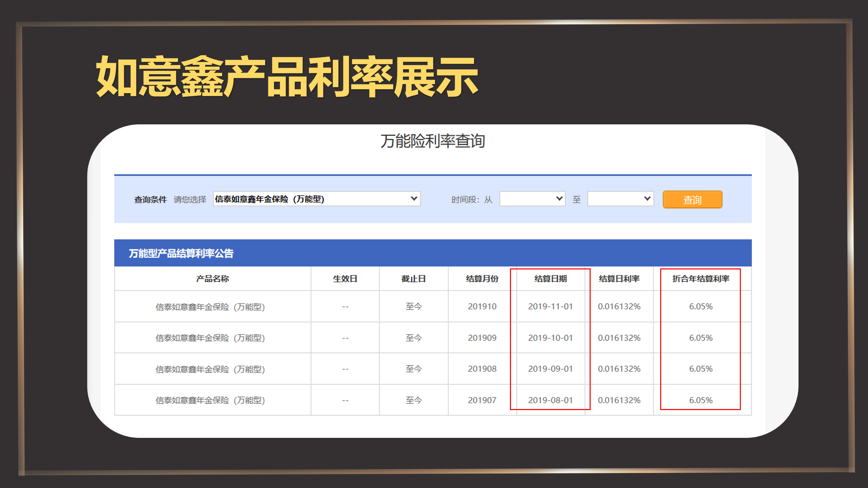Click the 如意鑫产品利率展示 slide title

(287, 77)
